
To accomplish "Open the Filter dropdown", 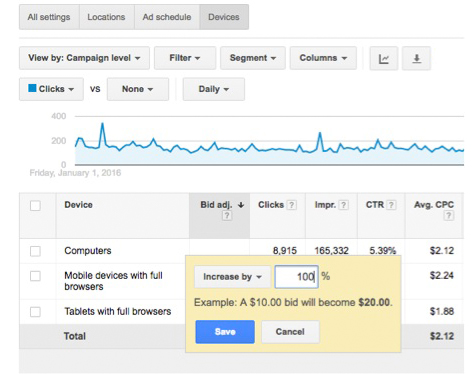I will (185, 58).
